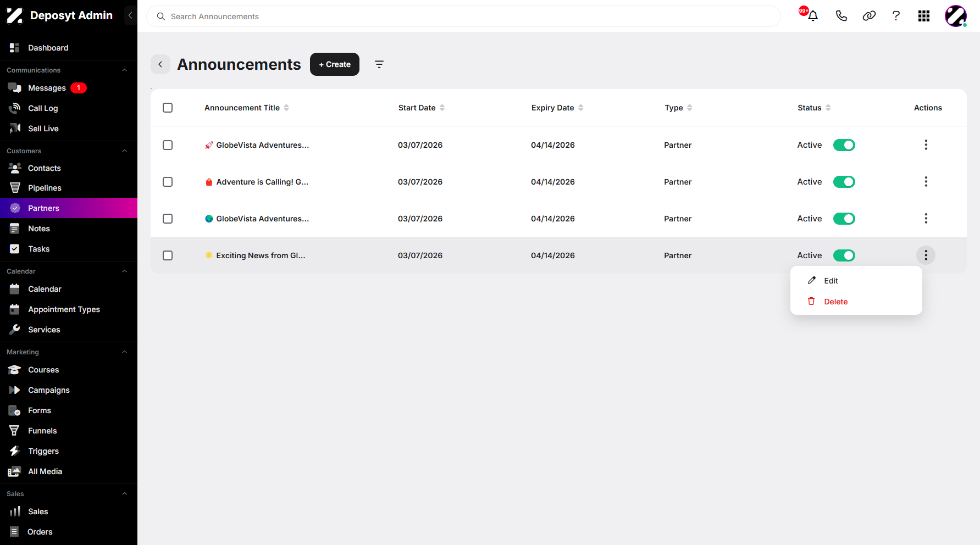Check the select-all checkbox in table header
This screenshot has width=980, height=545.
point(168,108)
